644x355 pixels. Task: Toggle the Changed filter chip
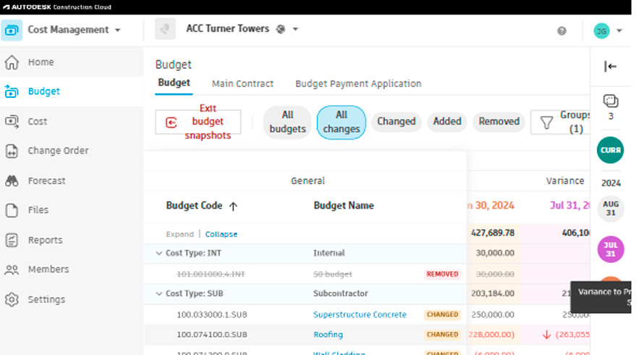(396, 122)
